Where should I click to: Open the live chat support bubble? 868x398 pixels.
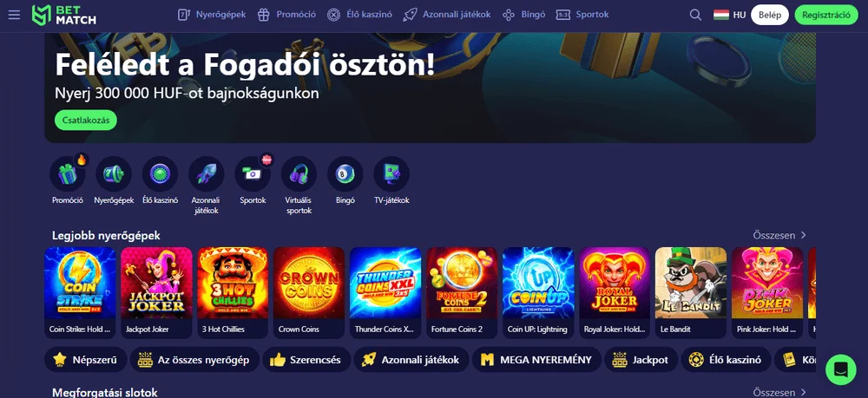(x=840, y=369)
